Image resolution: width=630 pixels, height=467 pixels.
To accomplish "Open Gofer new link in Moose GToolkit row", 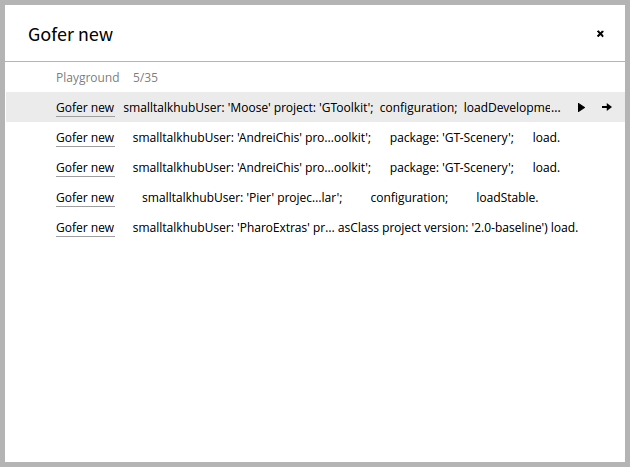I will [85, 108].
